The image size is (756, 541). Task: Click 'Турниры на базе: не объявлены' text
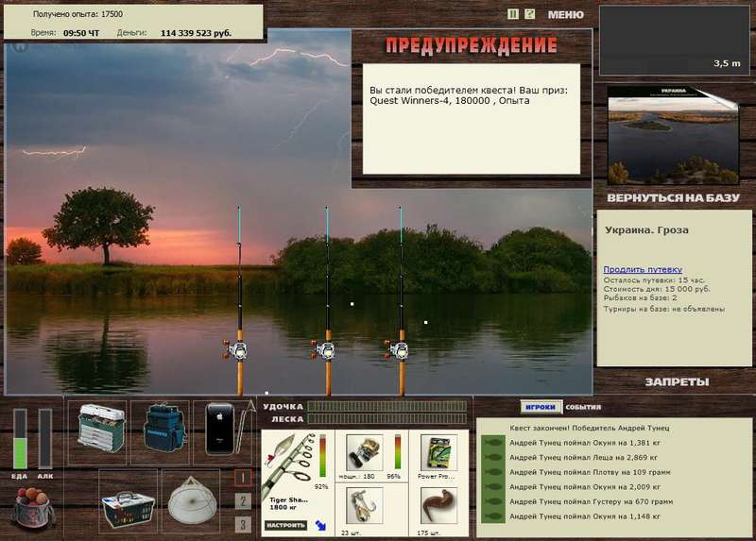pos(664,309)
